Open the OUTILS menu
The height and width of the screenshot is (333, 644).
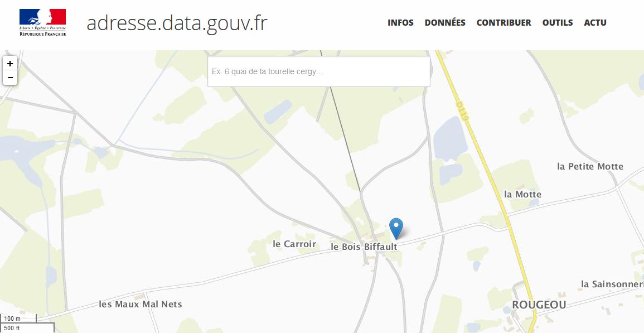pos(558,23)
